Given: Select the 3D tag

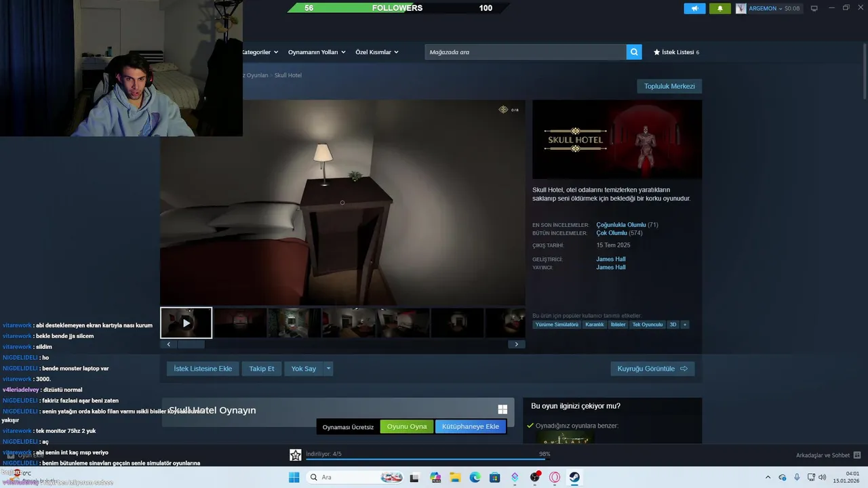Looking at the screenshot, I should [x=673, y=325].
